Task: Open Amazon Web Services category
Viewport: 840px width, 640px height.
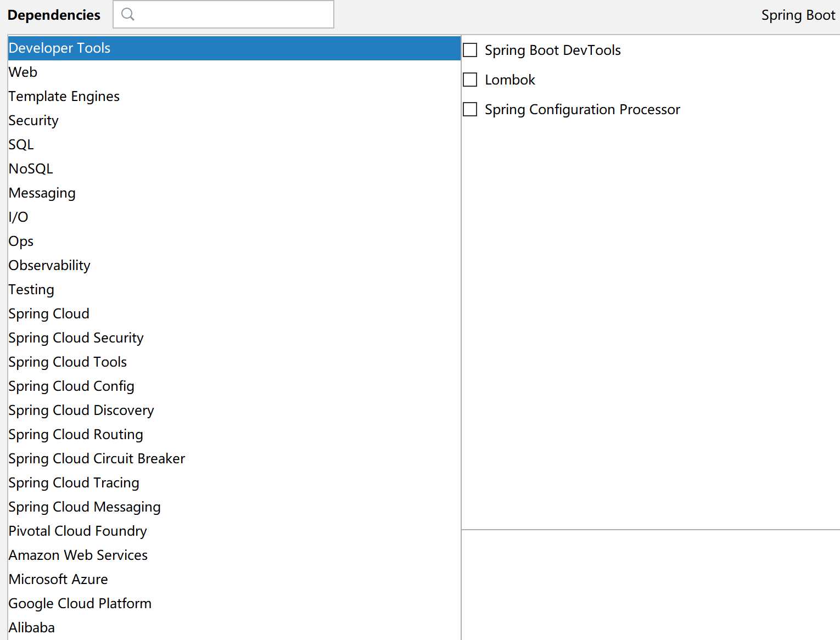Action: point(234,555)
